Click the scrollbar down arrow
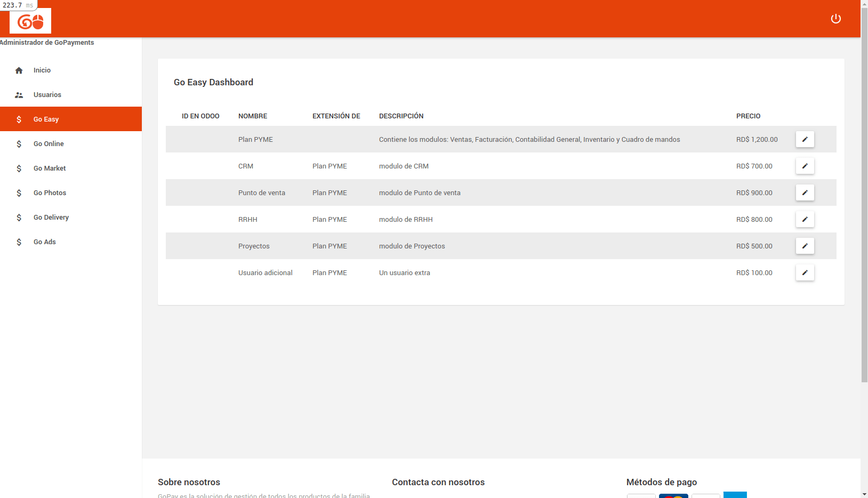 [864, 494]
